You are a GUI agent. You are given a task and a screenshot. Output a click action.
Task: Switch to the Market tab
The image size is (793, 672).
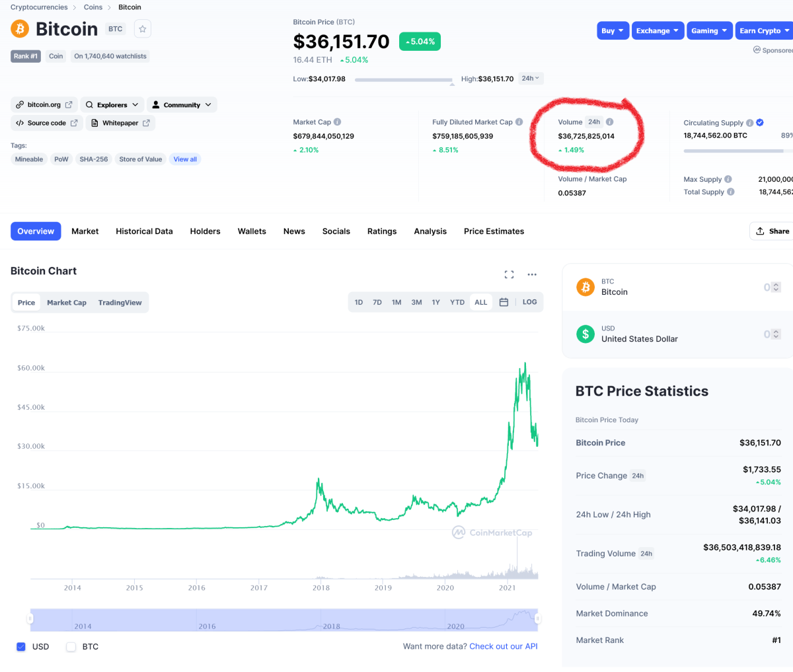[85, 231]
